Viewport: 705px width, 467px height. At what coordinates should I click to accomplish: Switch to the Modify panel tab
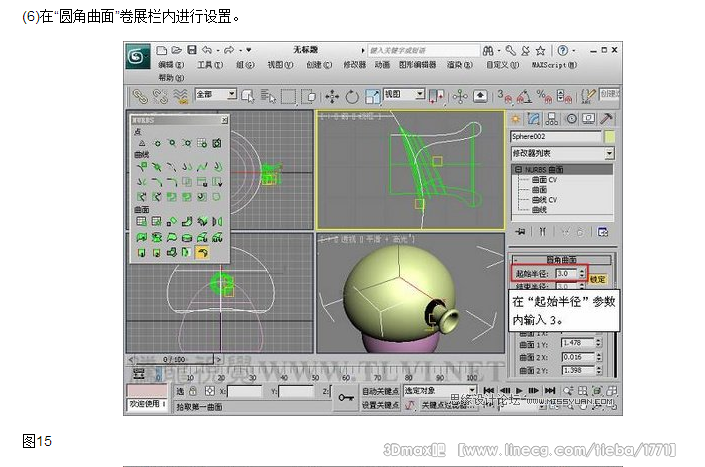(534, 119)
